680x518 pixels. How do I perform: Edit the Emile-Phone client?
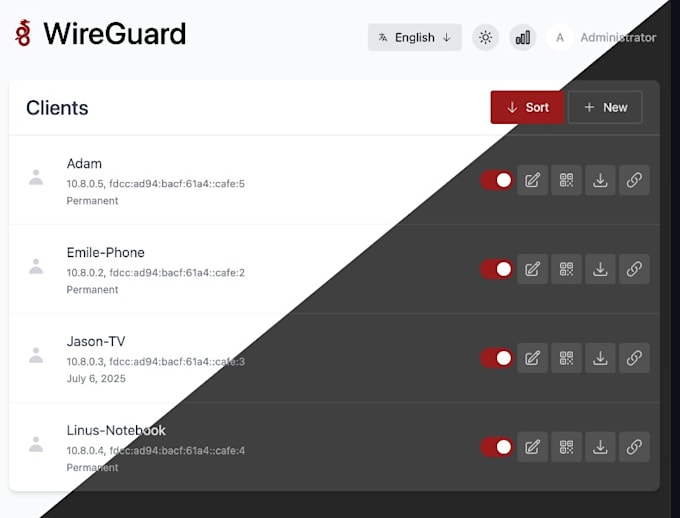coord(533,269)
